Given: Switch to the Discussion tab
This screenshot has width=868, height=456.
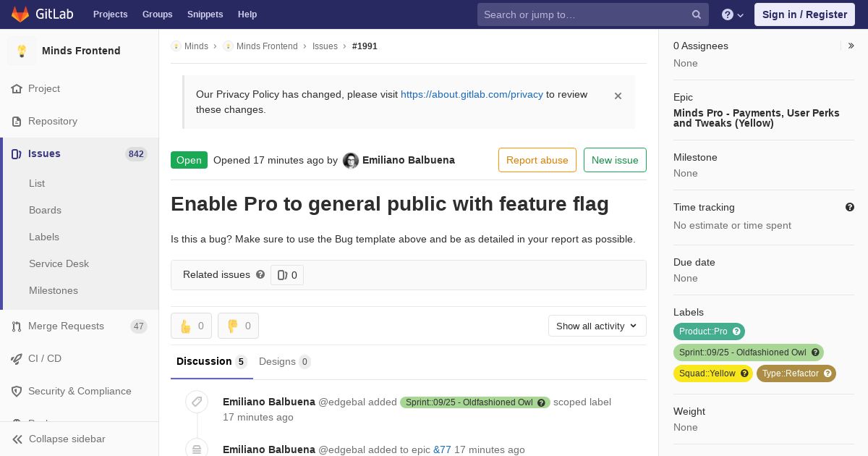Looking at the screenshot, I should 211,361.
